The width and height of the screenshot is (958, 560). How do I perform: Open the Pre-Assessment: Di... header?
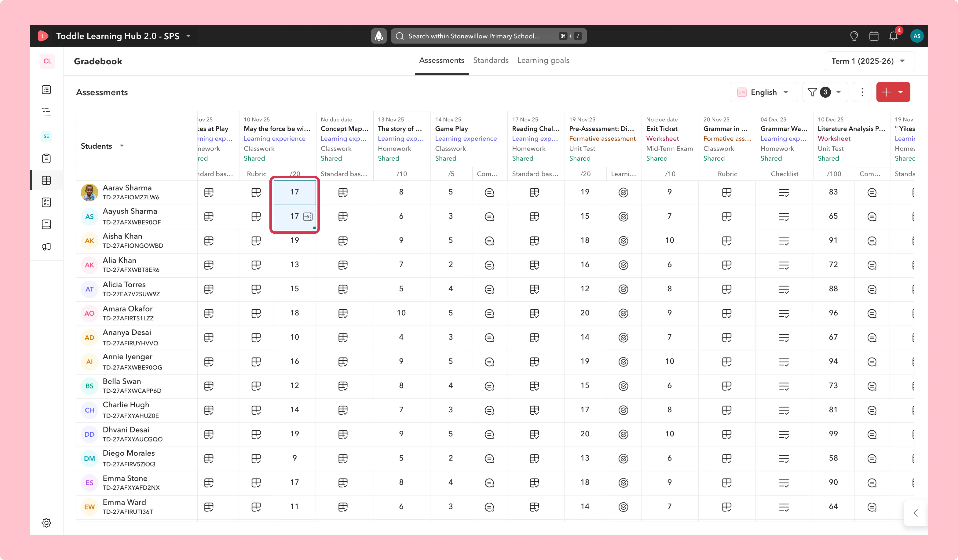point(601,129)
